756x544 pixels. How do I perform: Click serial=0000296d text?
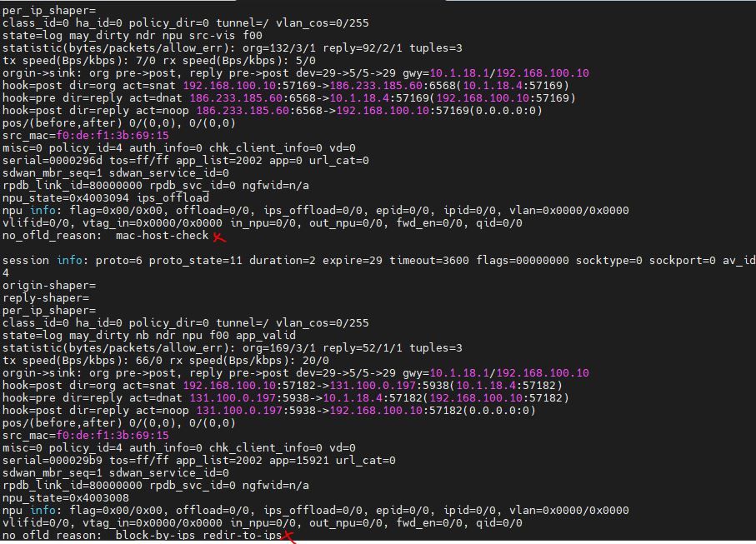pos(52,160)
